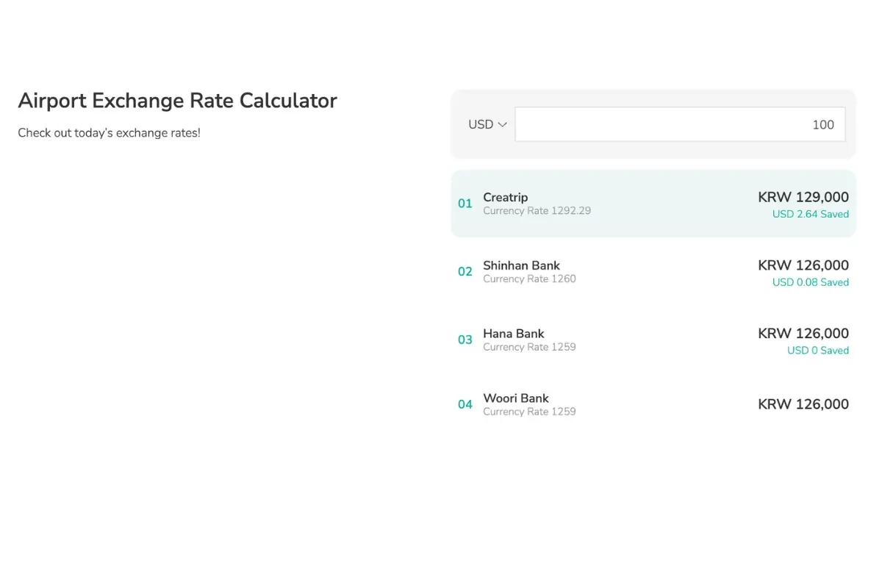Image resolution: width=882 pixels, height=588 pixels.
Task: Click the USD 0 Saved label
Action: pyautogui.click(x=817, y=351)
